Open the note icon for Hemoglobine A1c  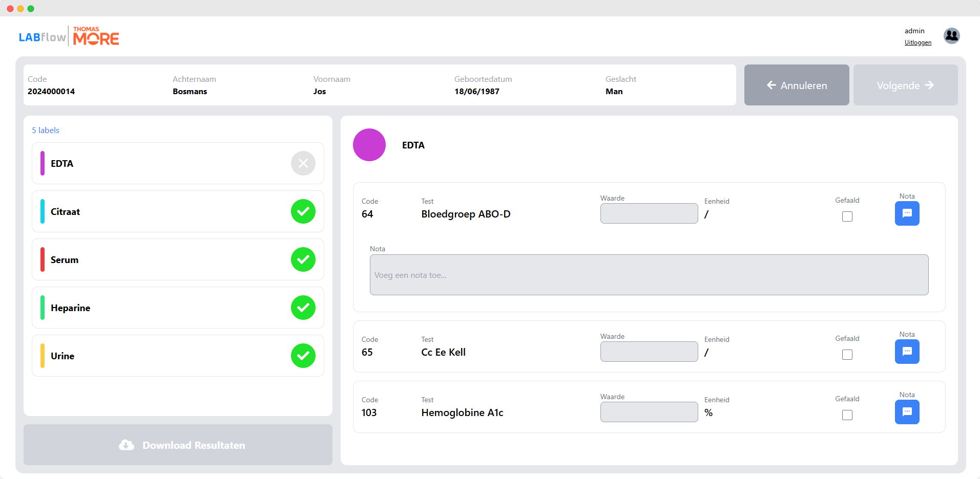907,412
